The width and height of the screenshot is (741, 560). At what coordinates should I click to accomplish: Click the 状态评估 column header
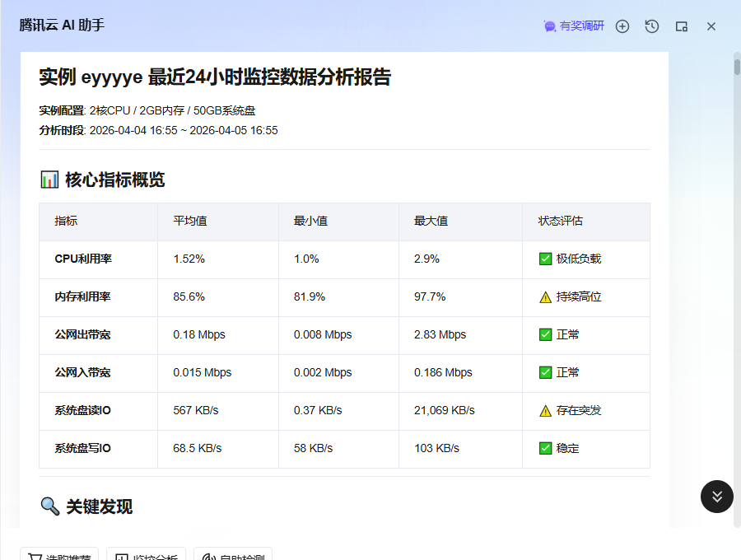(x=561, y=222)
